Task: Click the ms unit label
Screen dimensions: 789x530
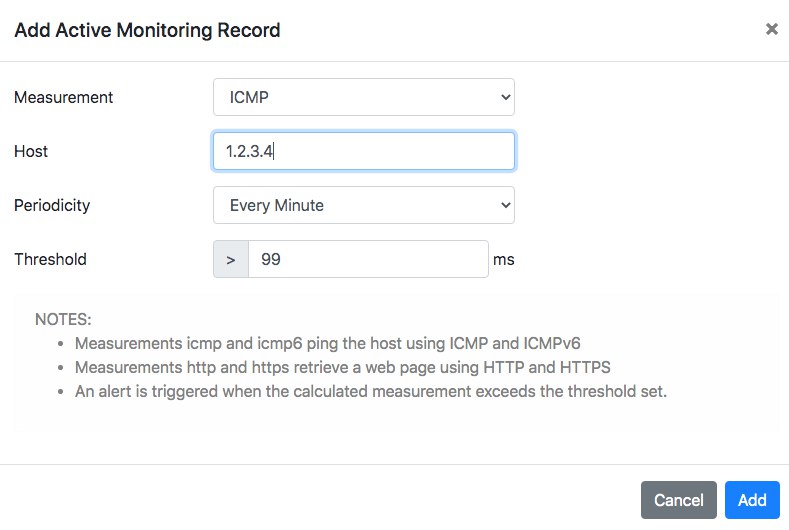Action: 504,259
